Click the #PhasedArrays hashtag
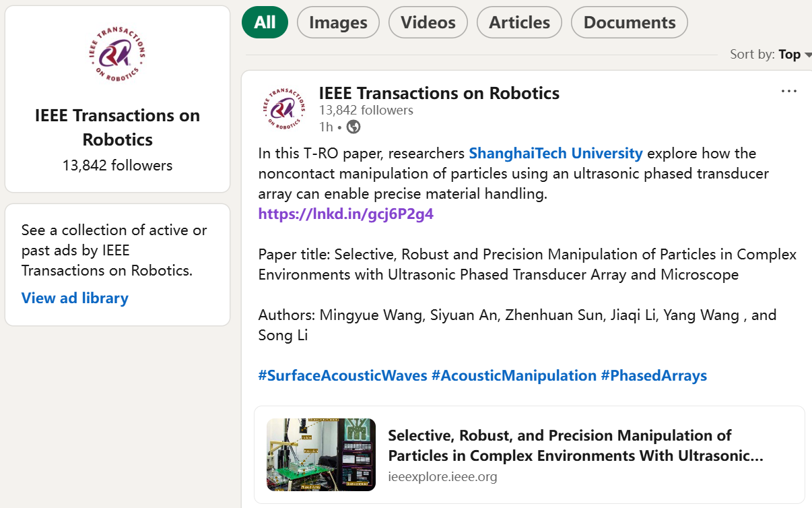Viewport: 812px width, 508px height. (653, 375)
